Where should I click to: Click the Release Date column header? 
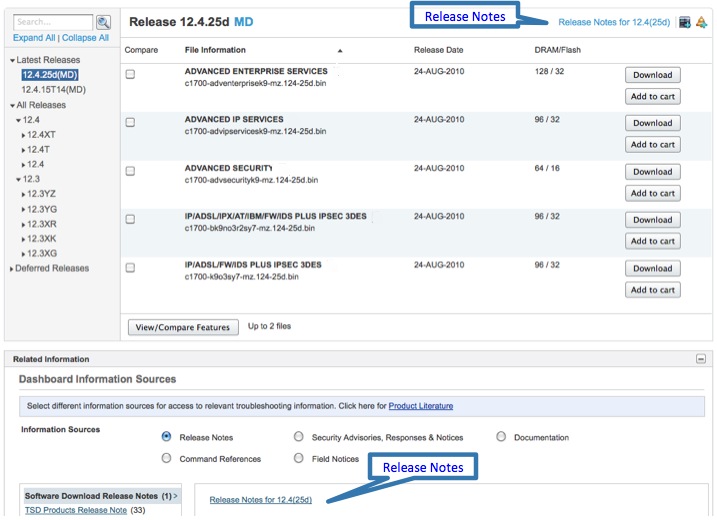(x=439, y=50)
